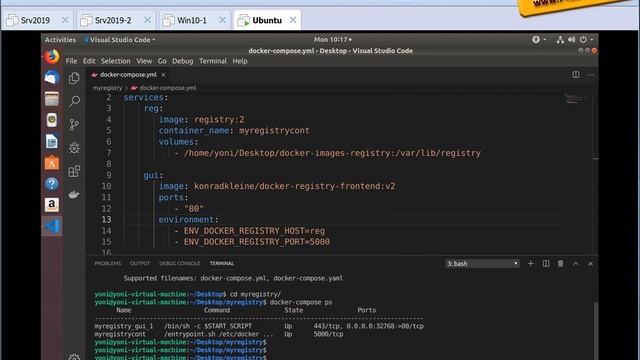Open the network status icon in top bar
This screenshot has width=640, height=360.
tap(560, 40)
